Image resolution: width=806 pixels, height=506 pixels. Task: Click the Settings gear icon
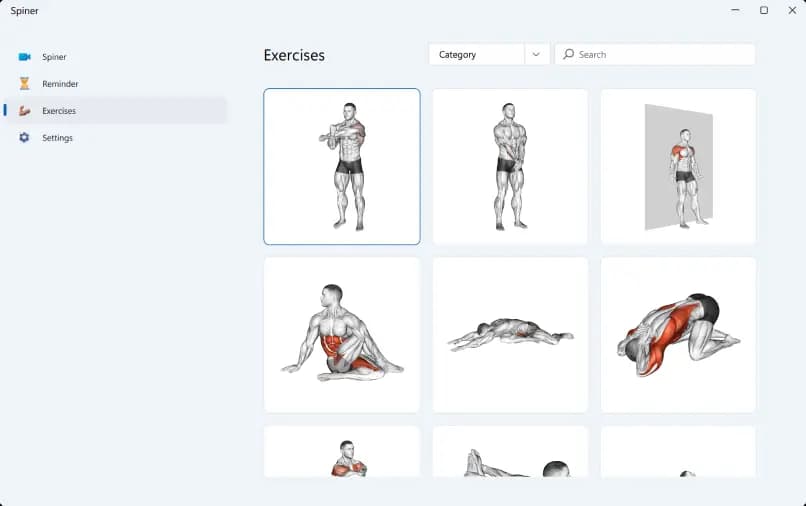click(x=24, y=137)
